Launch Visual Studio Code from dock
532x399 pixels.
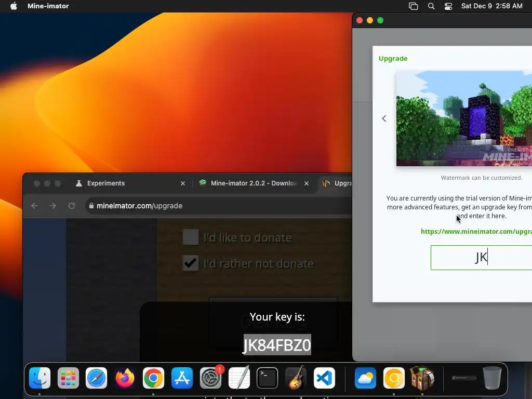point(324,378)
